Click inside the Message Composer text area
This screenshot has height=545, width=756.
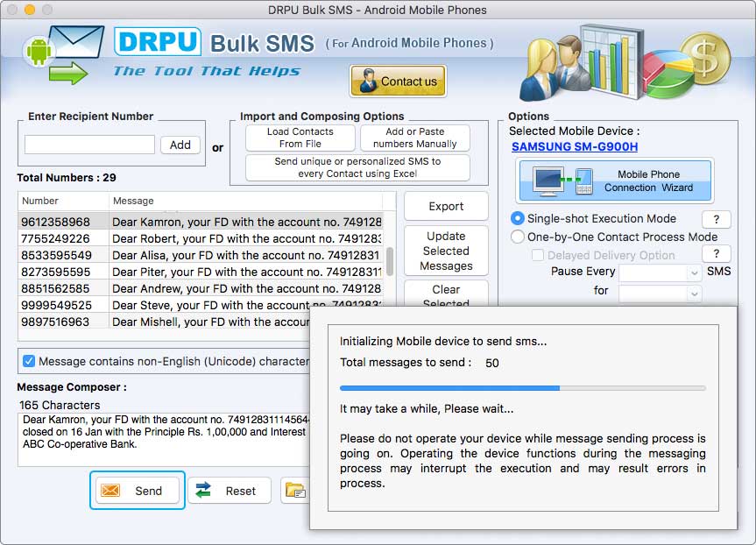point(164,440)
